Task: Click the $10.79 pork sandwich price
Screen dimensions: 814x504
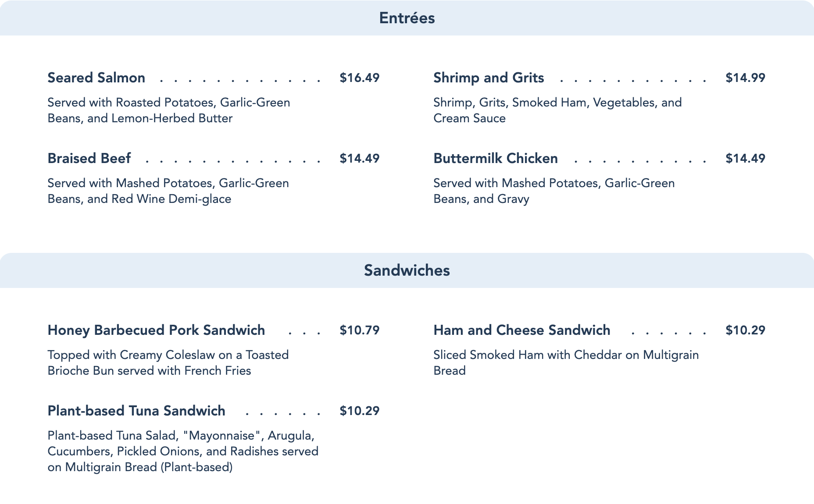Action: [x=359, y=330]
